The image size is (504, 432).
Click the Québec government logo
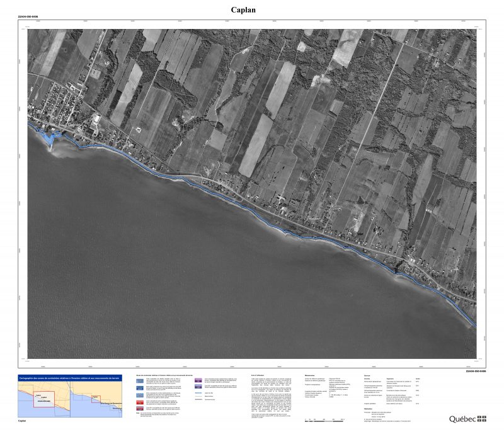461,418
